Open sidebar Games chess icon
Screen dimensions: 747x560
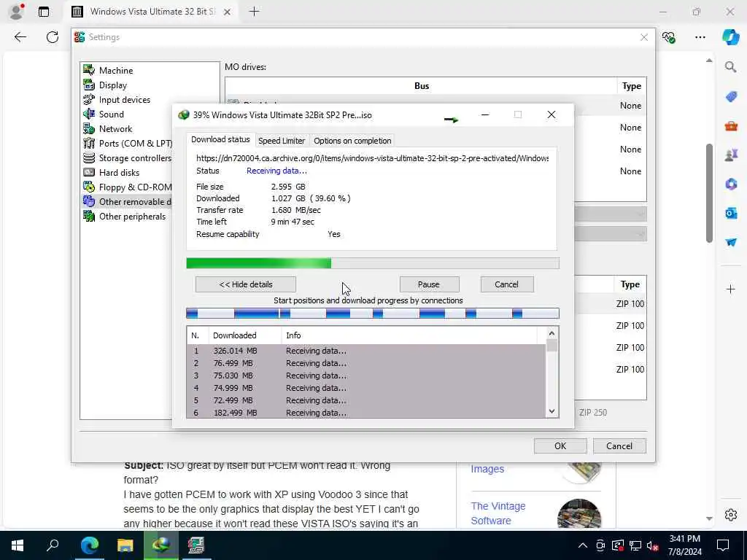point(731,155)
